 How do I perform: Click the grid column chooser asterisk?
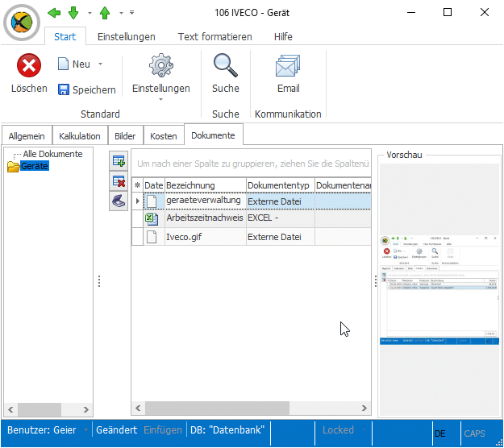pyautogui.click(x=138, y=185)
